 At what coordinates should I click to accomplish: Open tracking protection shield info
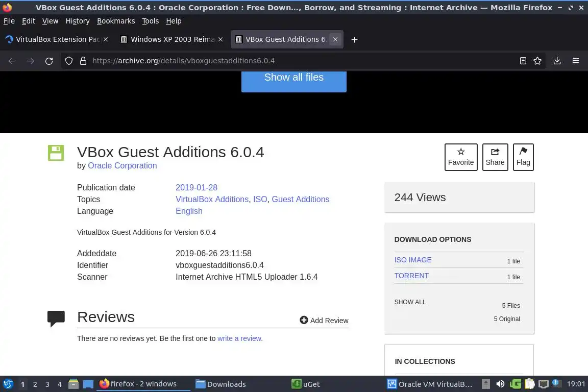click(x=68, y=61)
